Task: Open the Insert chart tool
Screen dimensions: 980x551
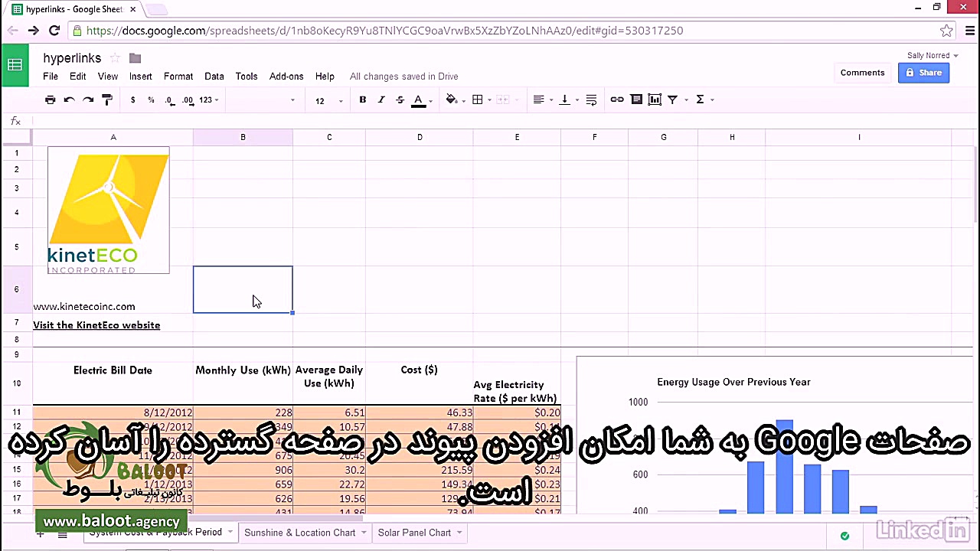Action: [654, 99]
